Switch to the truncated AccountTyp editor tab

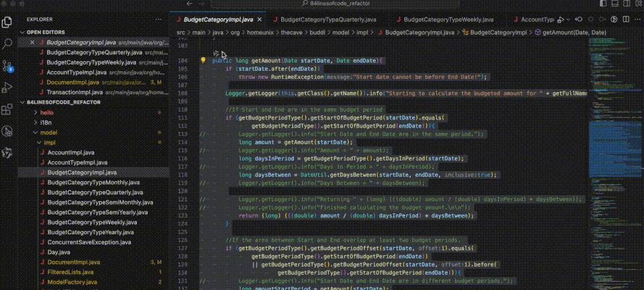click(533, 20)
